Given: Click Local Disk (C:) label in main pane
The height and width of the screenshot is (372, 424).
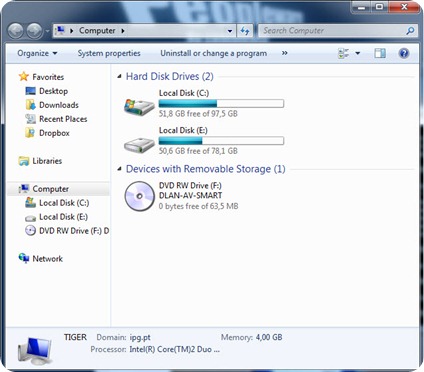Looking at the screenshot, I should pyautogui.click(x=184, y=93).
